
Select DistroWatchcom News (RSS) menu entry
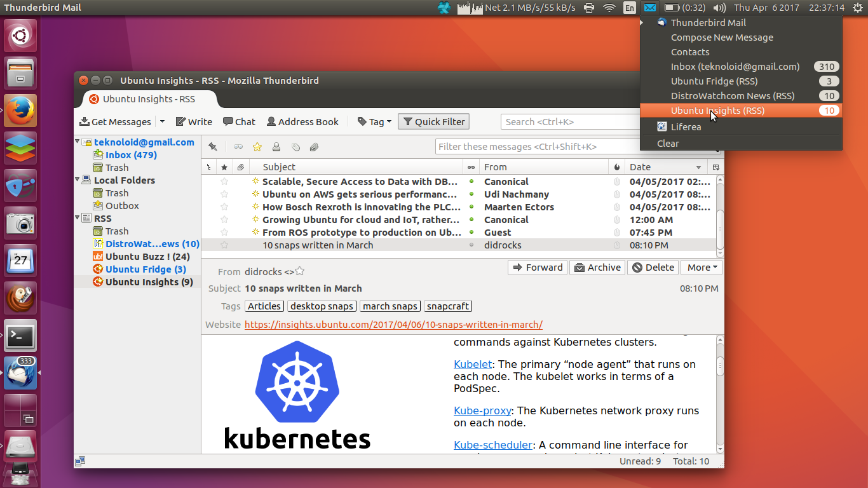point(741,96)
